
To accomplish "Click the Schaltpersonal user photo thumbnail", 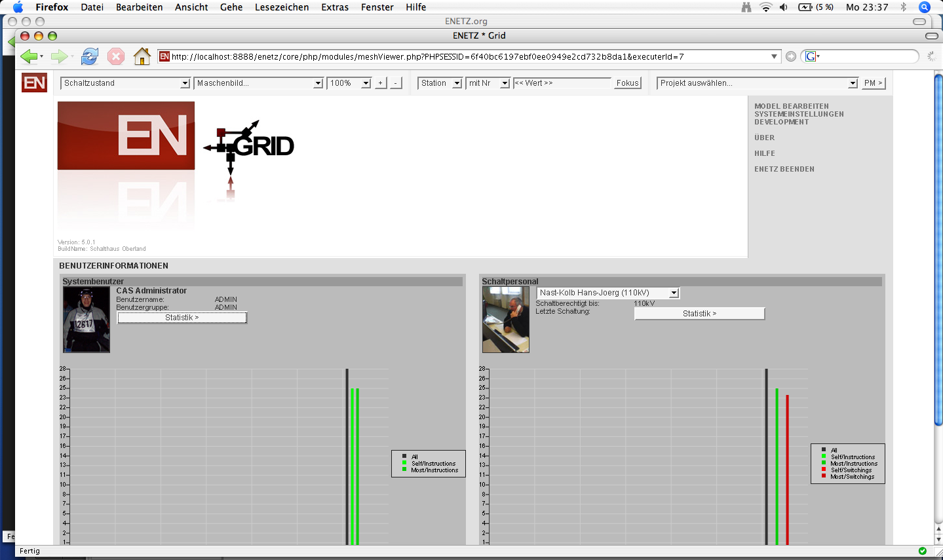I will click(x=505, y=320).
